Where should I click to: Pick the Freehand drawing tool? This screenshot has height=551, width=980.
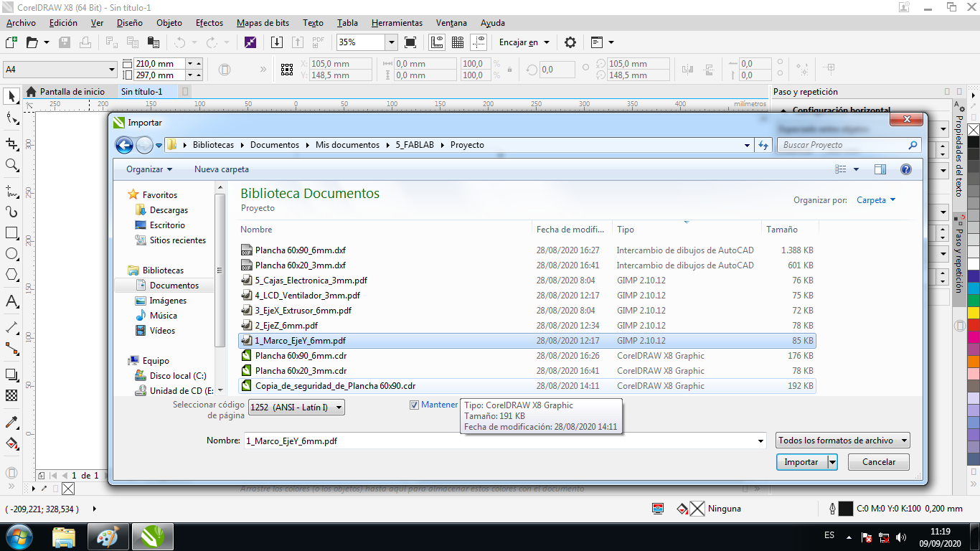pos(11,192)
